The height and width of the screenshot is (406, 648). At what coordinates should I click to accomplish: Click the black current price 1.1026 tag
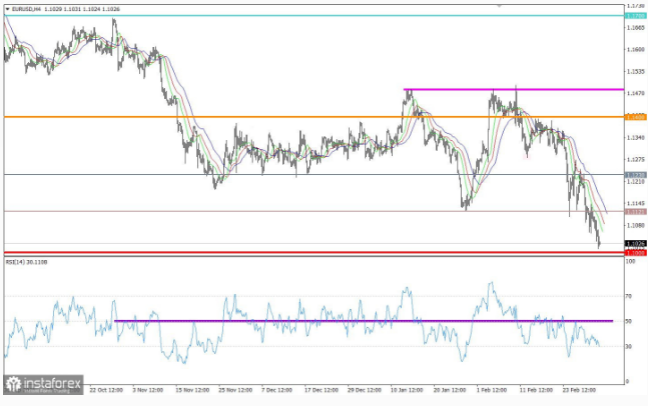pyautogui.click(x=636, y=244)
